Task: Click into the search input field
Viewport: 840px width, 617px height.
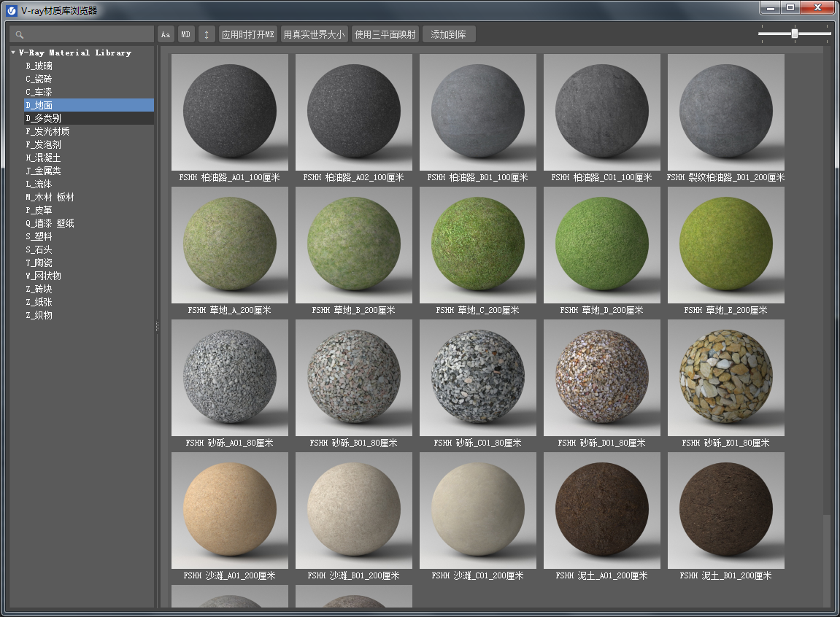Action: click(82, 34)
